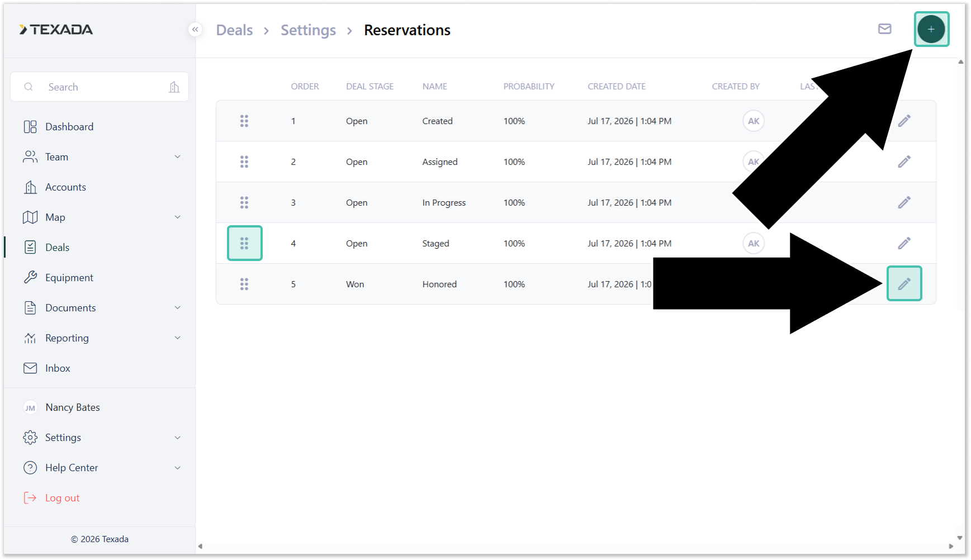971x560 pixels.
Task: Edit the Staged stage with pencil icon
Action: point(904,243)
